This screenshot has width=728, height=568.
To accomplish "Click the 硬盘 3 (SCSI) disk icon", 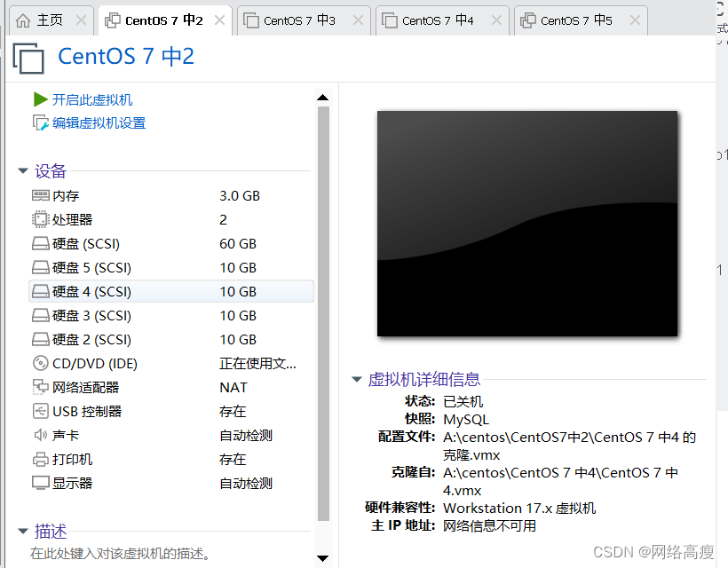I will [x=40, y=316].
